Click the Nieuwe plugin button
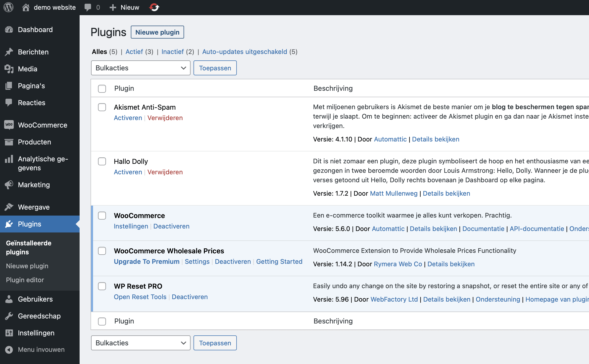 coord(157,32)
